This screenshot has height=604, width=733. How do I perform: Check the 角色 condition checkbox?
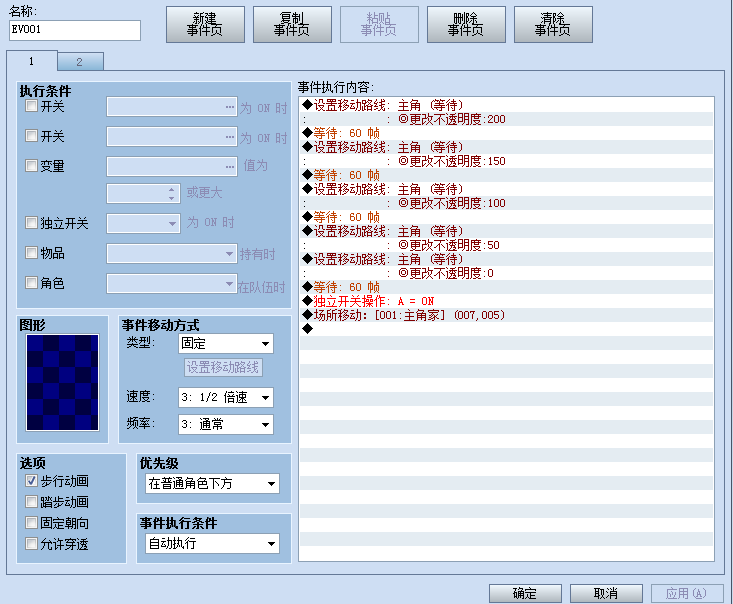31,282
